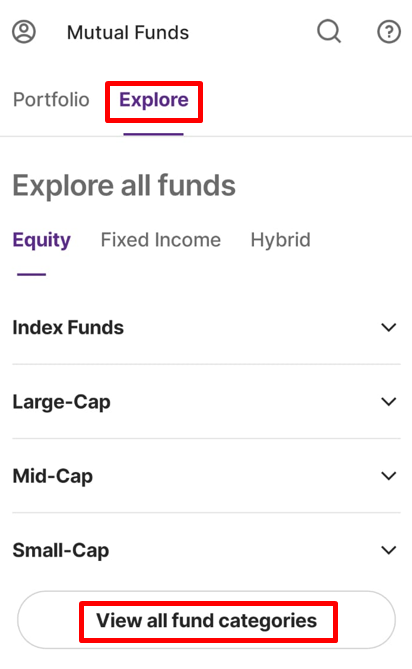Expand the Mid-Cap chevron arrow
Image resolution: width=412 pixels, height=669 pixels.
click(x=389, y=476)
